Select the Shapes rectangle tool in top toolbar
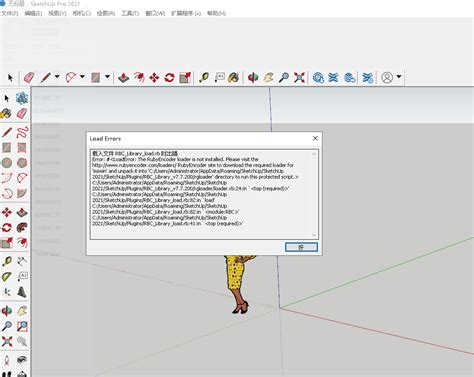This screenshot has width=474, height=377. pos(96,78)
